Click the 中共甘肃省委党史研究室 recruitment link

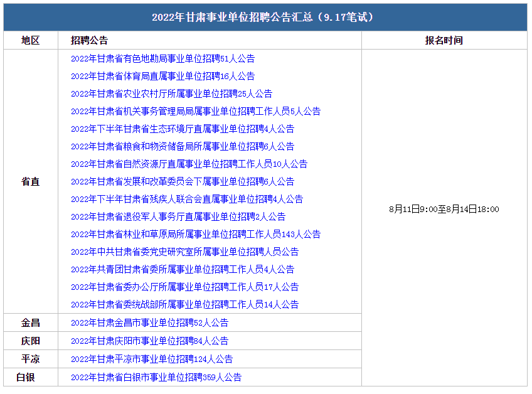184,252
